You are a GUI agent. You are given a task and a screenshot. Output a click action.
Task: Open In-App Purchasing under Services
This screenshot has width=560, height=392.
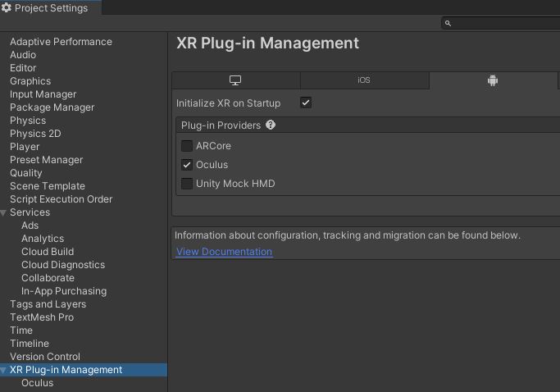coord(64,291)
